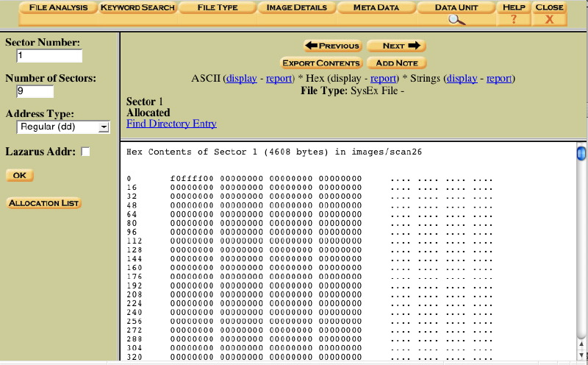This screenshot has height=365, width=588.
Task: Open the ASCII report link
Action: tap(279, 79)
